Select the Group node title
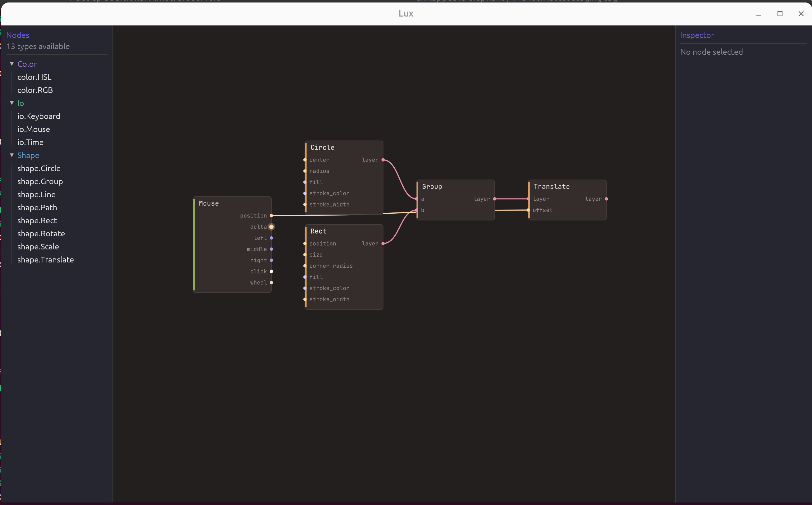The image size is (812, 505). 432,187
